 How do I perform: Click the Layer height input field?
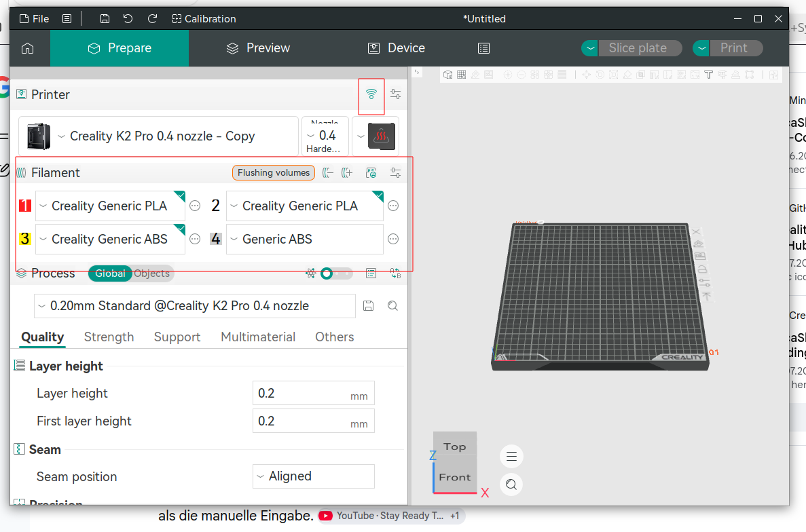tap(314, 394)
